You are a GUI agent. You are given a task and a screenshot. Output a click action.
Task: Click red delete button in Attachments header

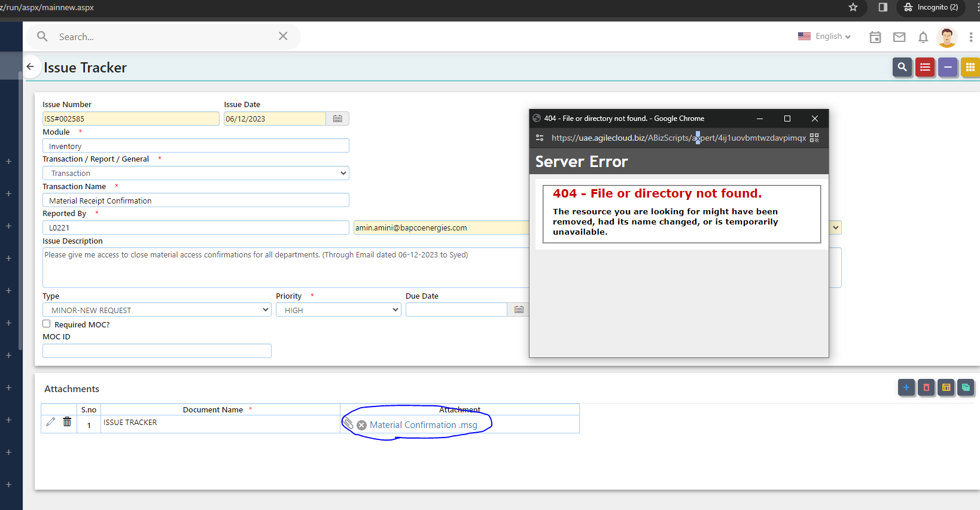pyautogui.click(x=926, y=388)
